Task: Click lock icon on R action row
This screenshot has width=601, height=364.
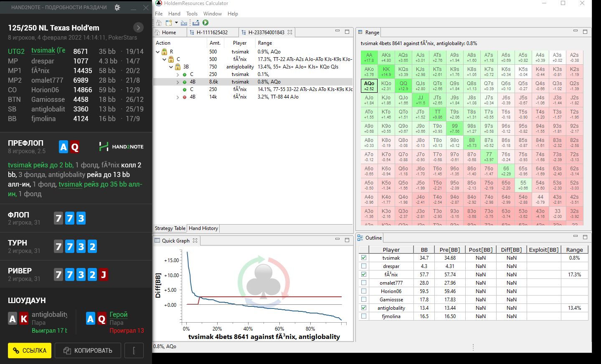Action: [165, 52]
